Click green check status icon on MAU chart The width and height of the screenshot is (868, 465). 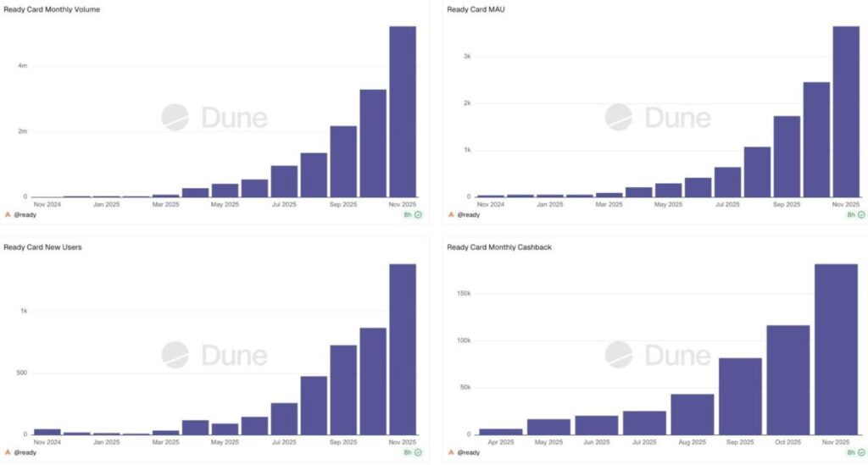tap(861, 214)
